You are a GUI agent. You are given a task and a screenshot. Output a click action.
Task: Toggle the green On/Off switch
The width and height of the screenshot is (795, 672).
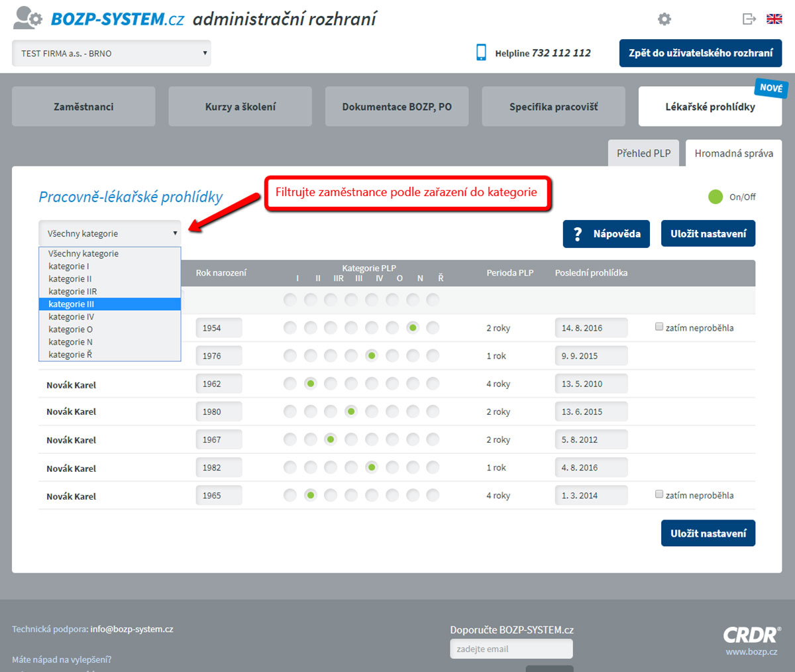click(x=715, y=196)
